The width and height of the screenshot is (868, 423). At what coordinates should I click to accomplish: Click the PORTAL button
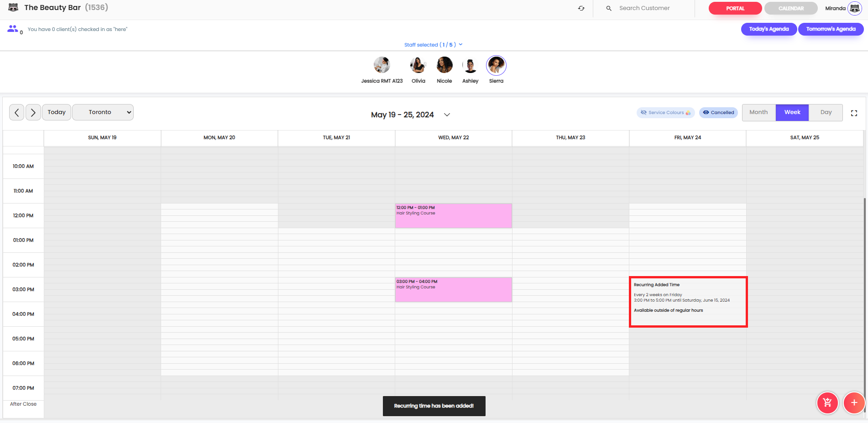click(x=735, y=8)
